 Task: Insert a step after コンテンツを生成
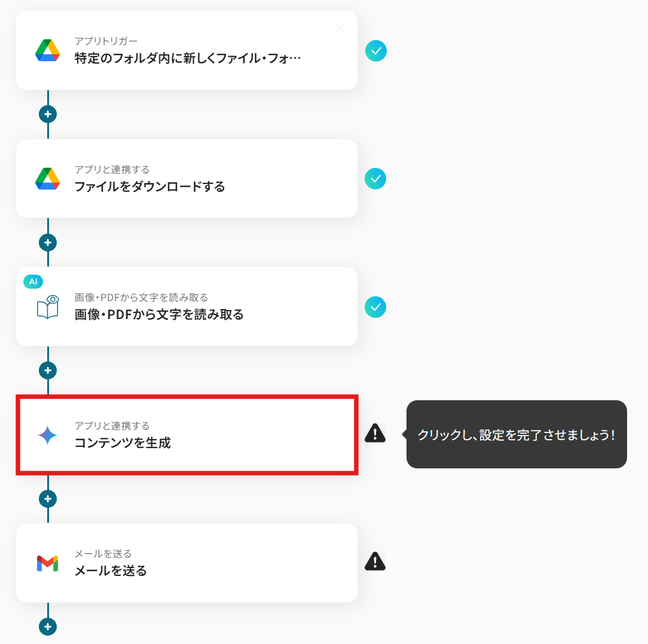[48, 499]
